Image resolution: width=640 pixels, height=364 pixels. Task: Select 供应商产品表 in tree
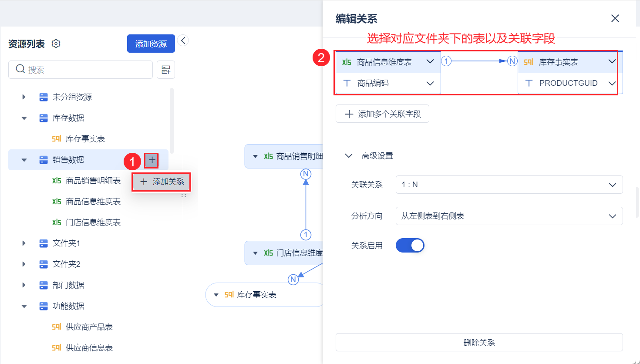(89, 327)
